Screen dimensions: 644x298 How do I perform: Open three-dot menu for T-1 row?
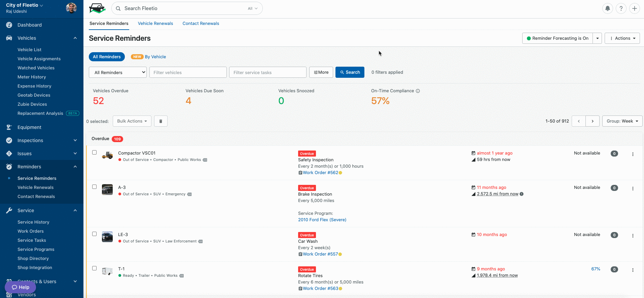pos(633,270)
